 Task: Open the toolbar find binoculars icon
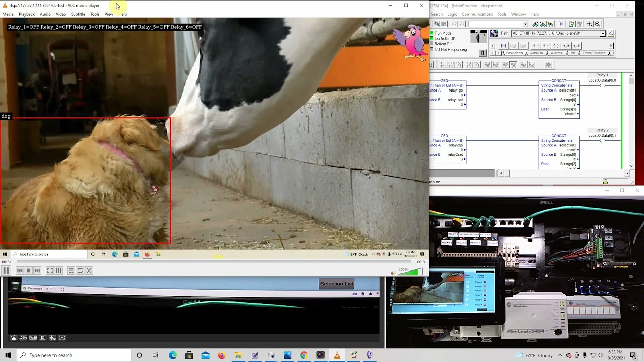[x=535, y=24]
